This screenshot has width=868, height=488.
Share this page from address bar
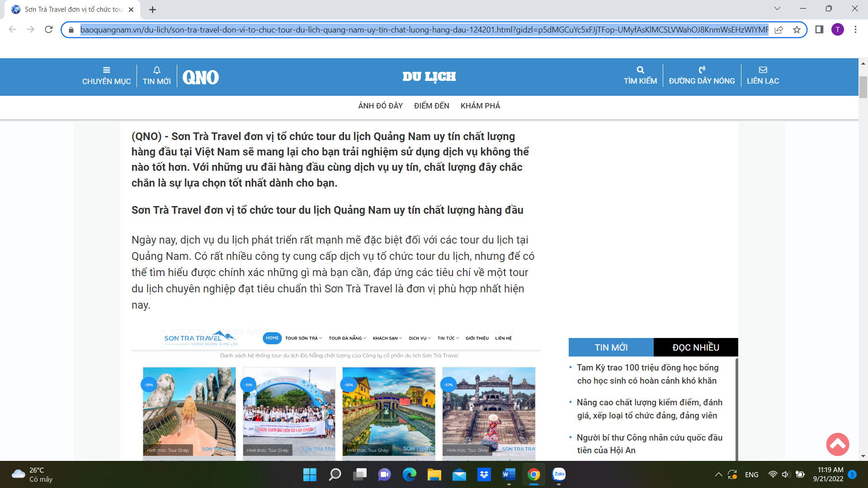click(x=779, y=30)
